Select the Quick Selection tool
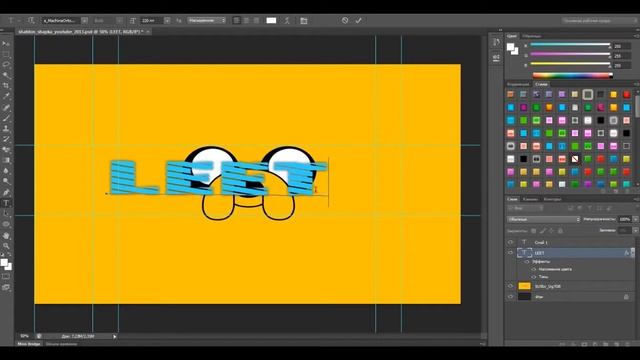 6,75
